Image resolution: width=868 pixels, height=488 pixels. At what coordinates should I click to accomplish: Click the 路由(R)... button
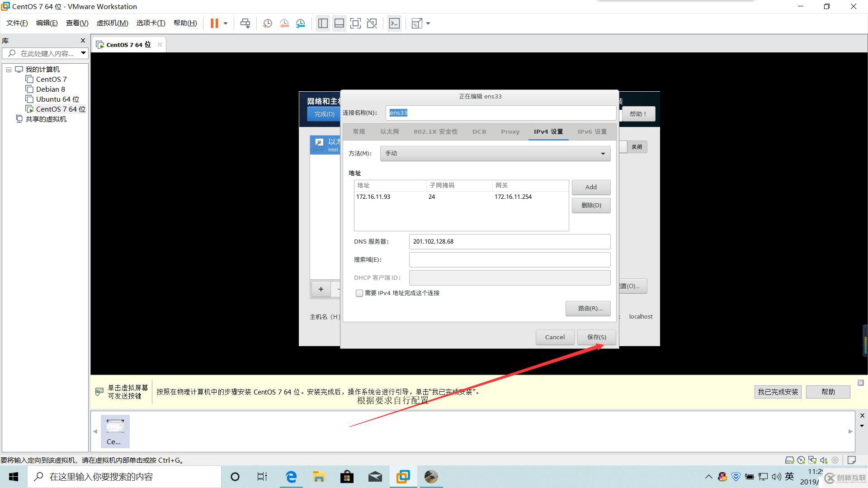[588, 308]
